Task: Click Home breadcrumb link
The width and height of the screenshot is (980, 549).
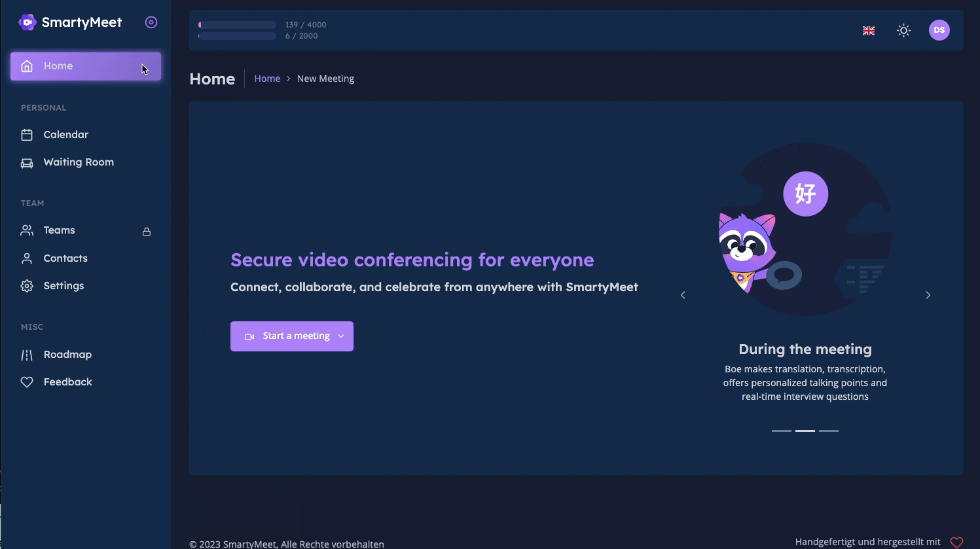Action: [x=267, y=79]
